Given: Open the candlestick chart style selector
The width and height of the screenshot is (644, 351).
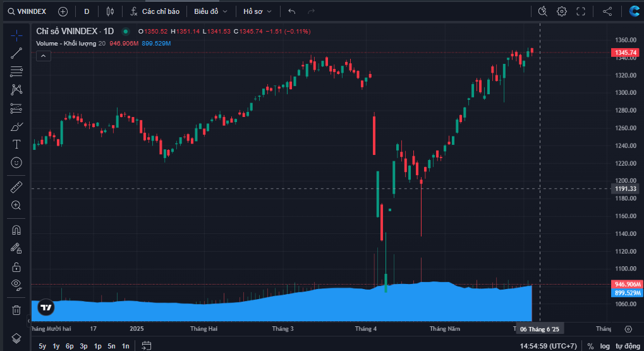Looking at the screenshot, I should (x=110, y=11).
